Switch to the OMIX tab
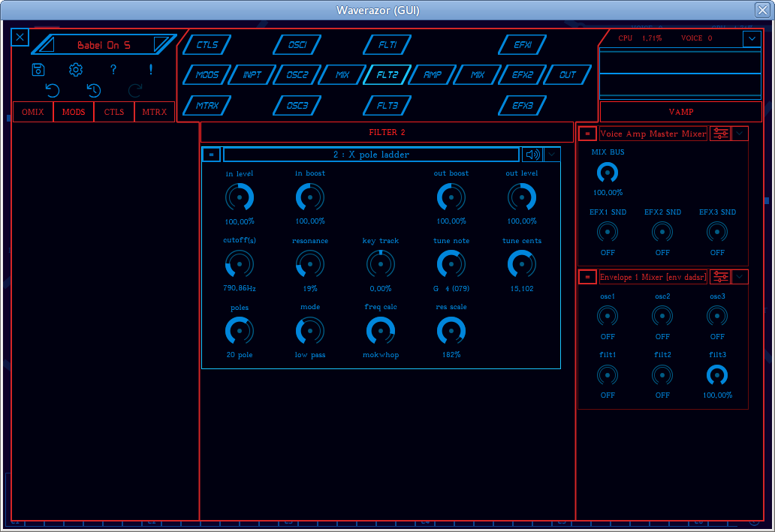Screen dimensions: 775x532 (32, 112)
